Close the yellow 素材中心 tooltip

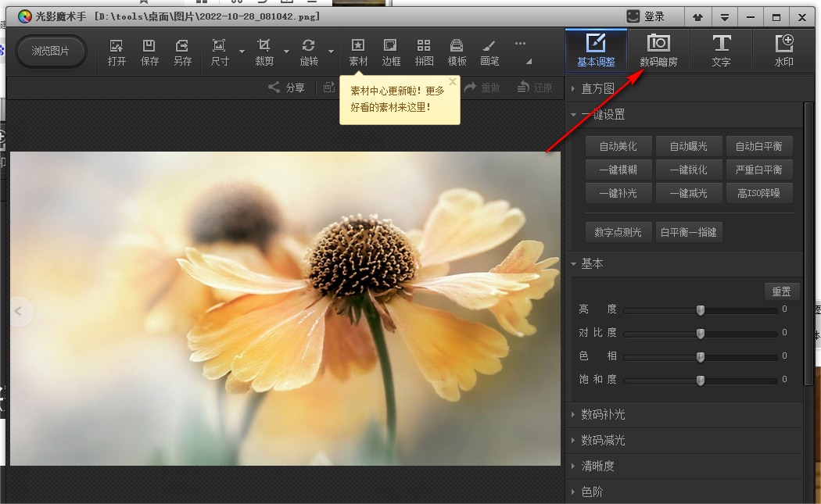(452, 81)
